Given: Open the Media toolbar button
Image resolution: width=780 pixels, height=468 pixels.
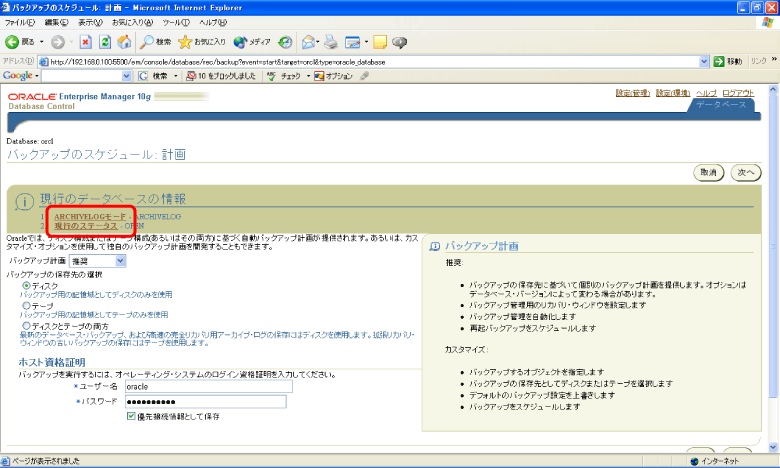Looking at the screenshot, I should point(252,42).
